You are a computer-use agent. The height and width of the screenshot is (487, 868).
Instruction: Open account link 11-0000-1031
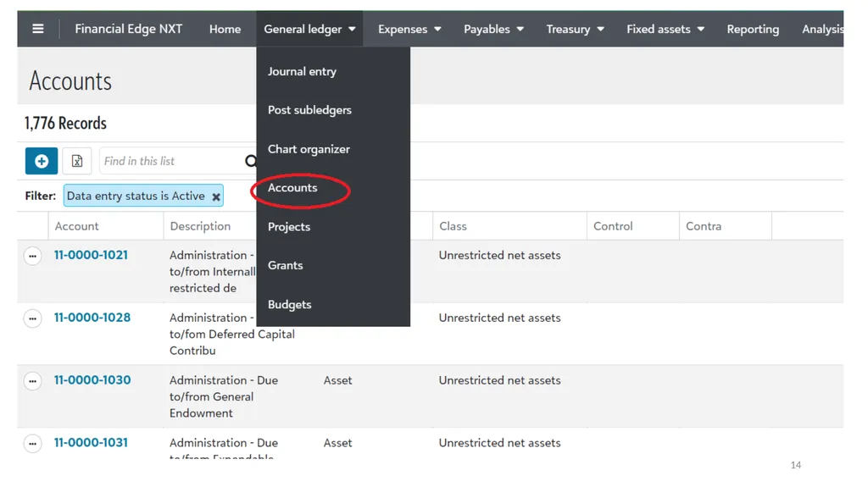click(x=91, y=443)
